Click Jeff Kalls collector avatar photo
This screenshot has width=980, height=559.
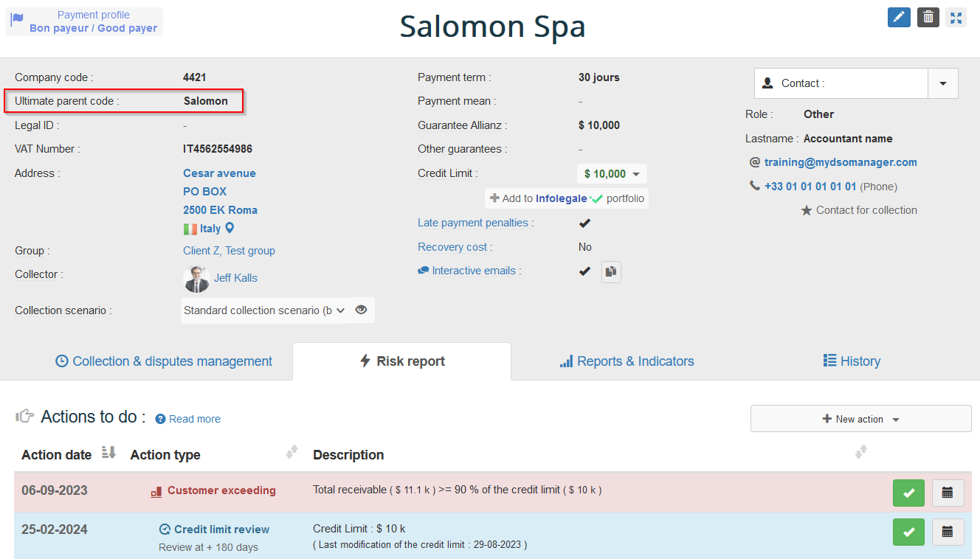[196, 279]
